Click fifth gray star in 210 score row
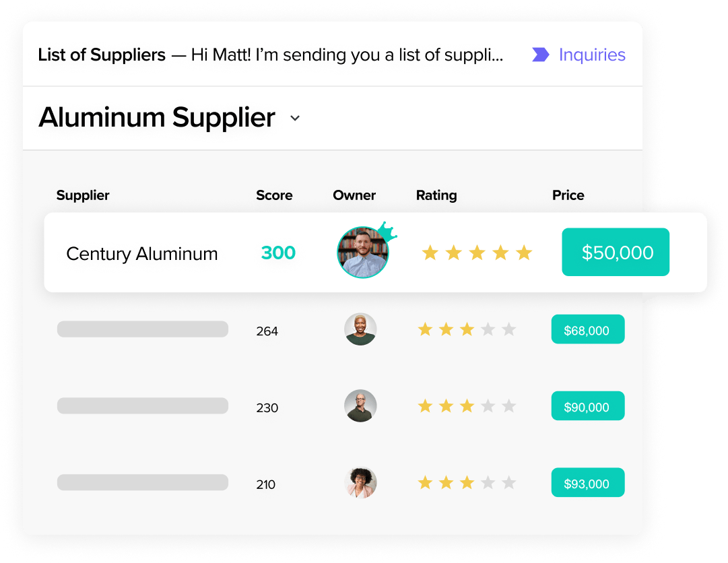The width and height of the screenshot is (728, 563). (x=509, y=482)
